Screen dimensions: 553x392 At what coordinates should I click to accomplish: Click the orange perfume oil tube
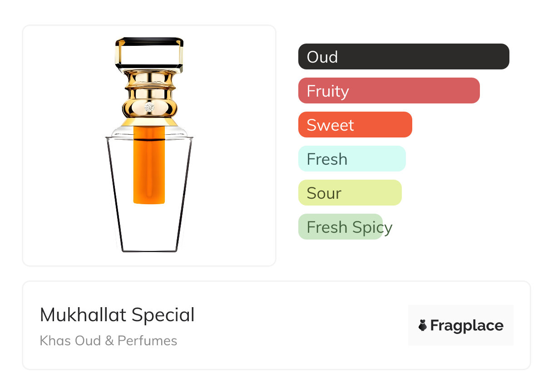[x=149, y=168]
